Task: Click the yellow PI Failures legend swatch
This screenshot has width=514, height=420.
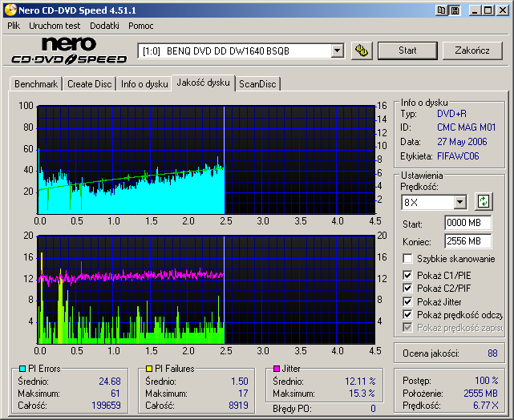Action: click(x=149, y=369)
